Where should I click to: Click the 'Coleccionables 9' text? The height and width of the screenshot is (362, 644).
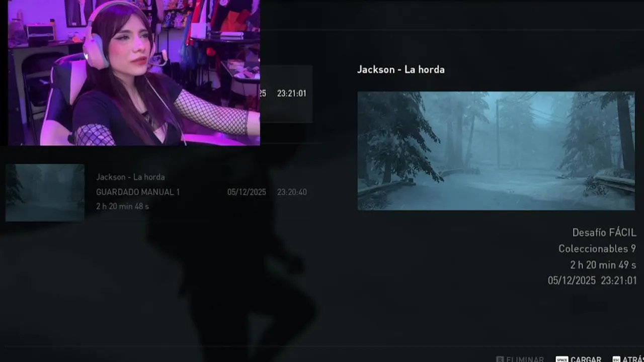pos(597,248)
